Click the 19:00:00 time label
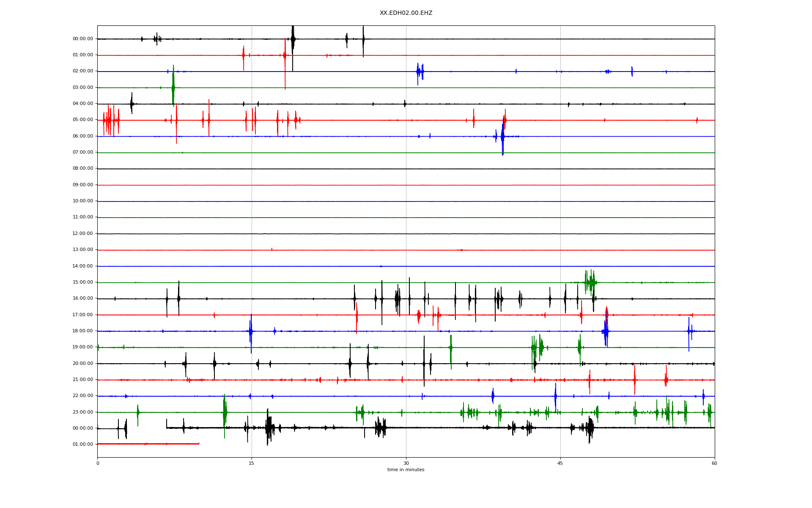 [83, 347]
